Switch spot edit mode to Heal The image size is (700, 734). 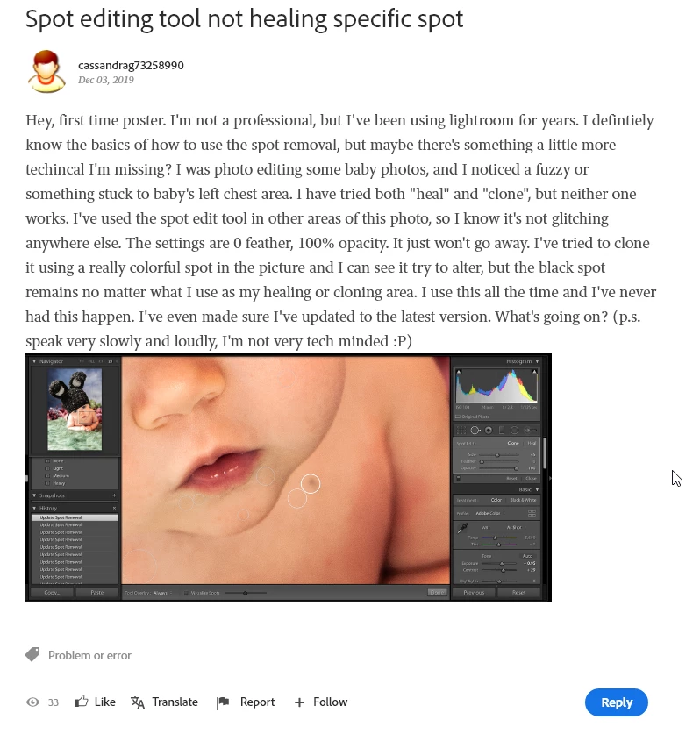pyautogui.click(x=532, y=443)
